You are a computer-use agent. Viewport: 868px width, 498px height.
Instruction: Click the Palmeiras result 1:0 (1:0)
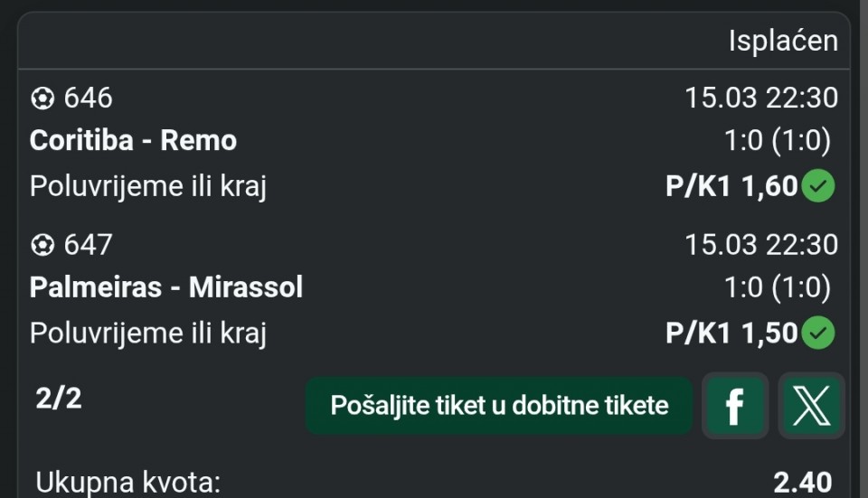777,287
